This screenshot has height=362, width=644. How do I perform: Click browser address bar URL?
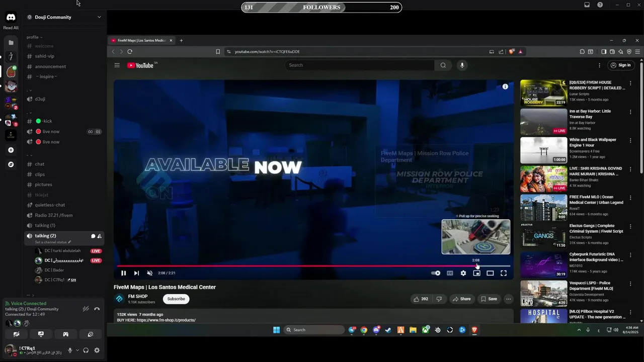click(x=267, y=51)
